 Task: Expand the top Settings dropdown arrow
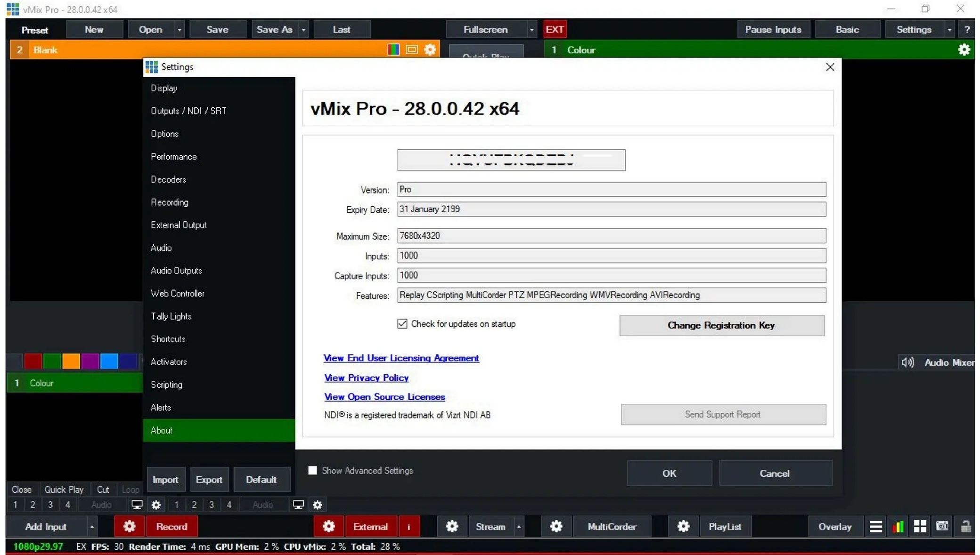click(949, 30)
